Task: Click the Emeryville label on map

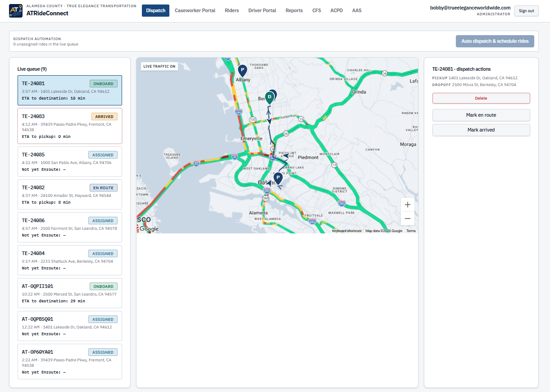Action: point(251,138)
